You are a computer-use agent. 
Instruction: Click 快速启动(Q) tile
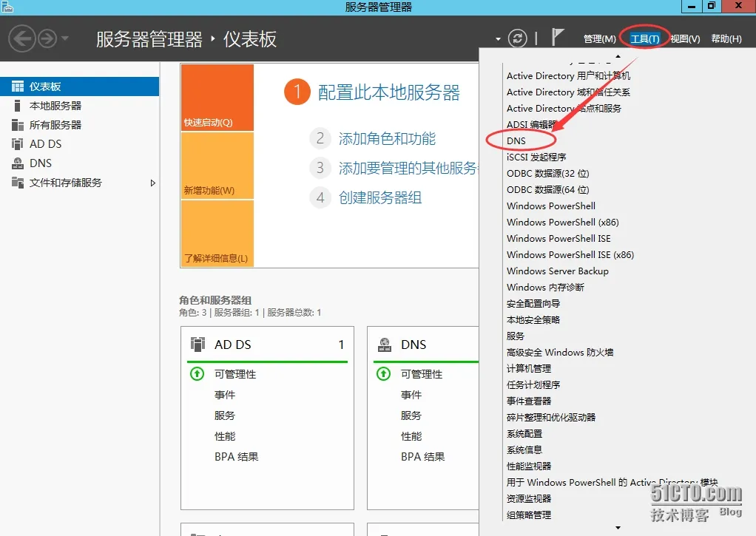click(217, 98)
